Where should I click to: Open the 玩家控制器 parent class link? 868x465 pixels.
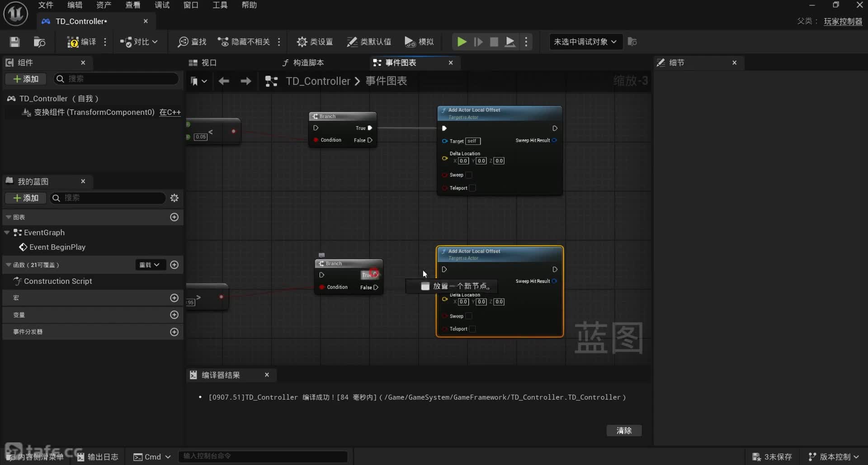tap(843, 21)
